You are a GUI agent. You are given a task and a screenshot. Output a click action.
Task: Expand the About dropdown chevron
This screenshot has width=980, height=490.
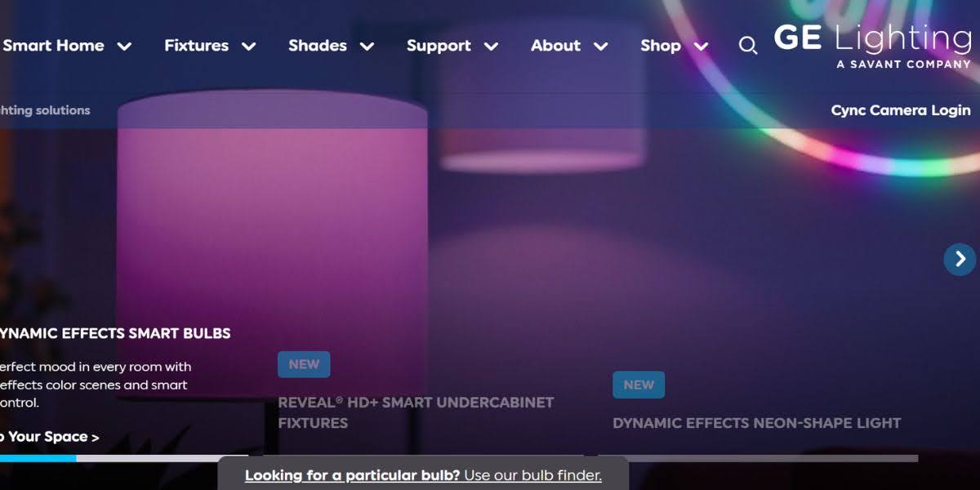pyautogui.click(x=600, y=47)
